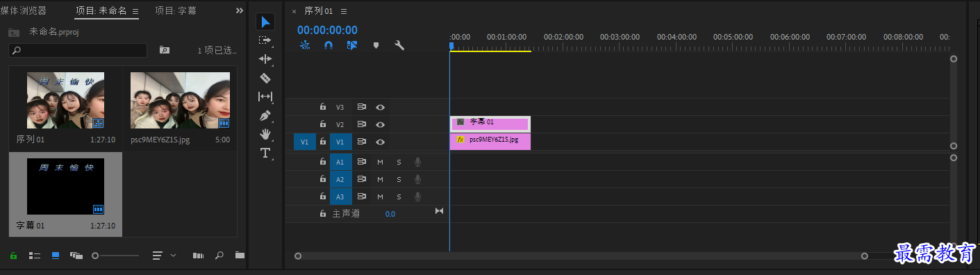Toggle timeline snapping magnet icon
Screen dimensions: 980x275
(x=329, y=45)
